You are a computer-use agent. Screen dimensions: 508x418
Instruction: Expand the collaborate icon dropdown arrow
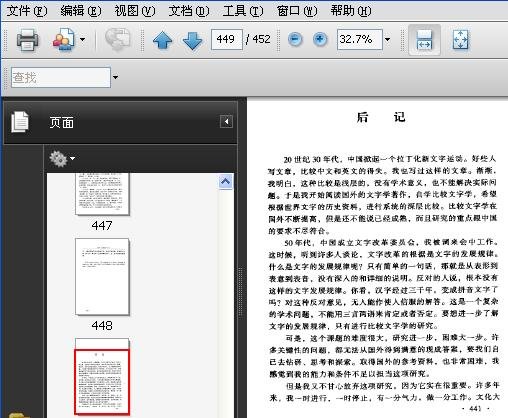(82, 39)
